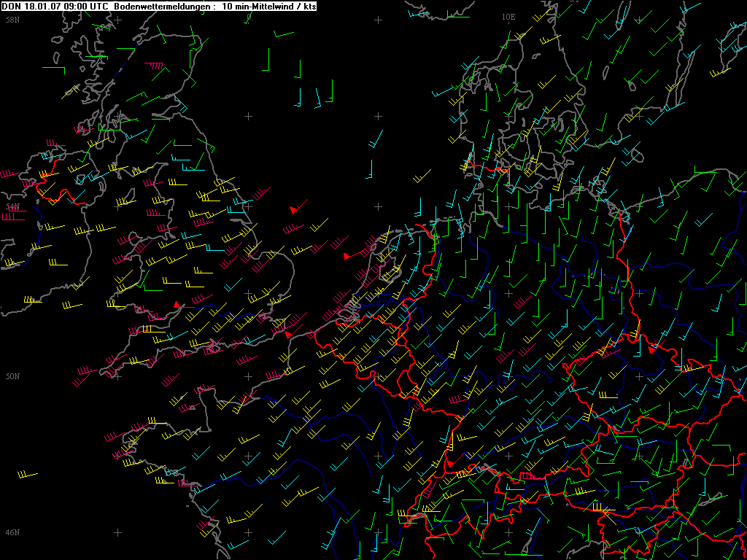The image size is (747, 560).
Task: Click the 46N latitude label
Action: click(13, 532)
